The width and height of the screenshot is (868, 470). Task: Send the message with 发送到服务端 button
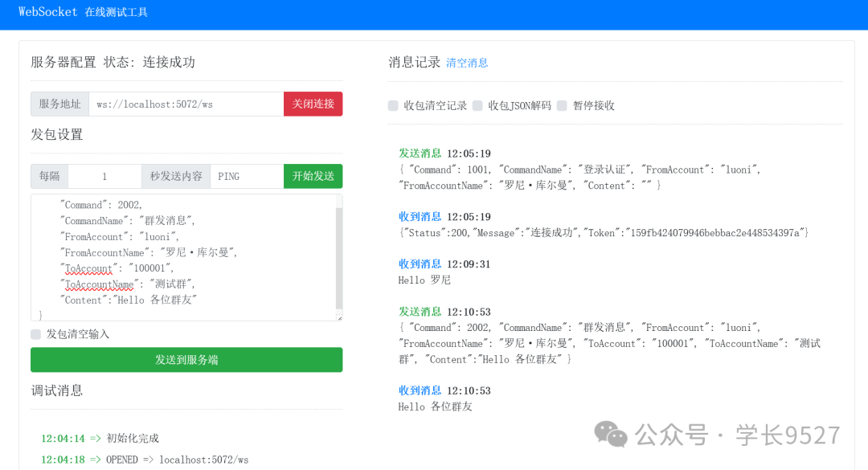tap(186, 360)
